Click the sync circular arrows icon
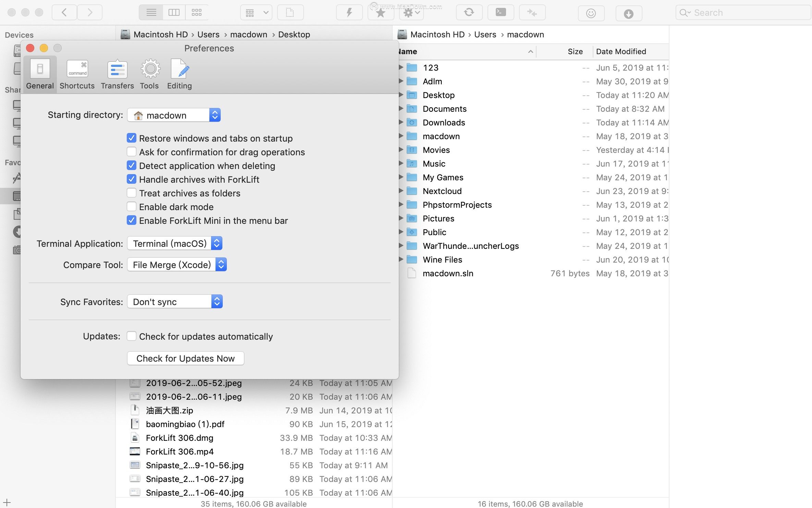The width and height of the screenshot is (812, 508). tap(469, 13)
